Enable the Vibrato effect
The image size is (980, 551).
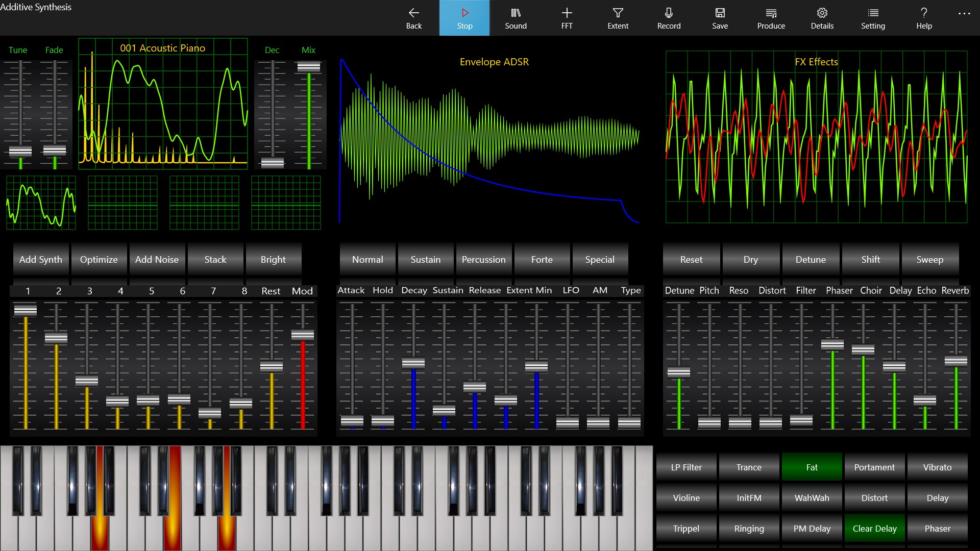point(937,467)
